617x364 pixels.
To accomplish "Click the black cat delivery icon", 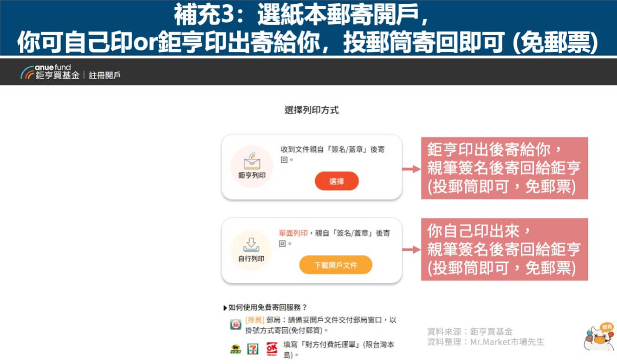I will tap(236, 349).
